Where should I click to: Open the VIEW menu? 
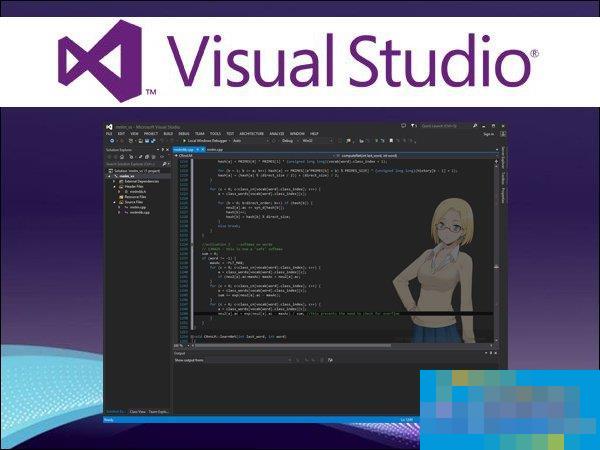click(x=134, y=134)
